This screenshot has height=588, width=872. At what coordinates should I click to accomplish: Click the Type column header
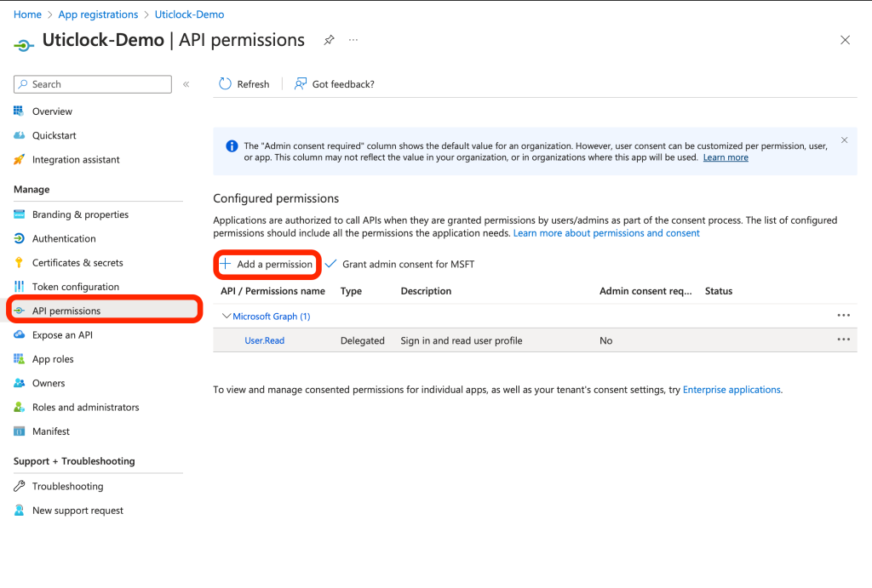pos(351,291)
